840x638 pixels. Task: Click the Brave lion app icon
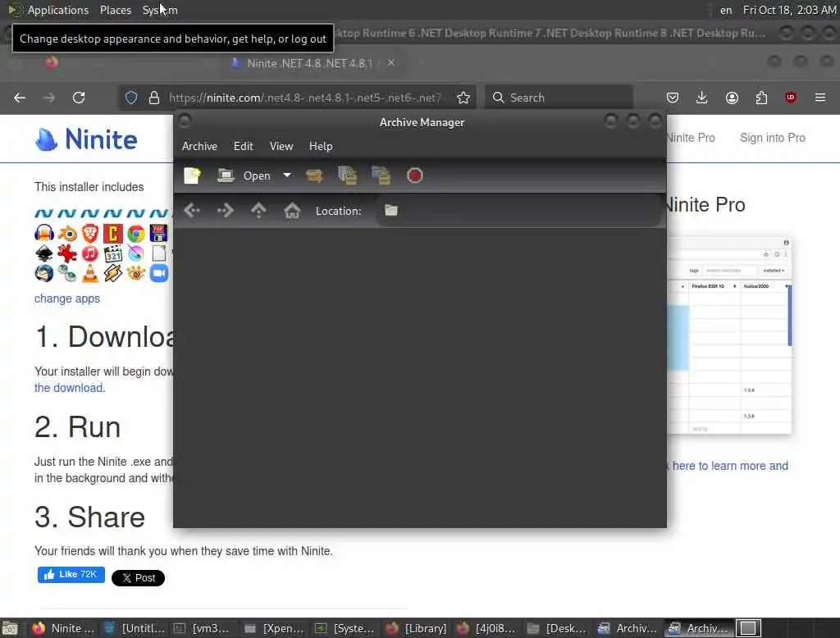coord(90,233)
